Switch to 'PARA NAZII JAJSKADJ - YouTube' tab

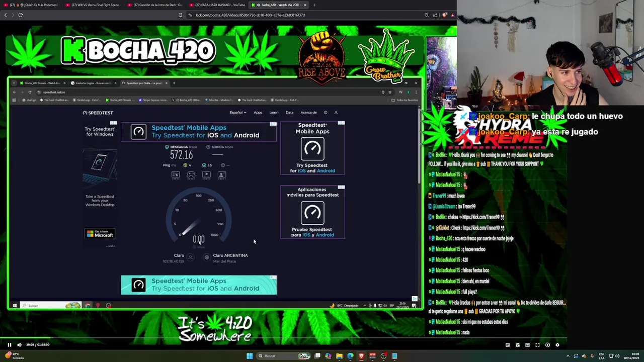(x=218, y=5)
